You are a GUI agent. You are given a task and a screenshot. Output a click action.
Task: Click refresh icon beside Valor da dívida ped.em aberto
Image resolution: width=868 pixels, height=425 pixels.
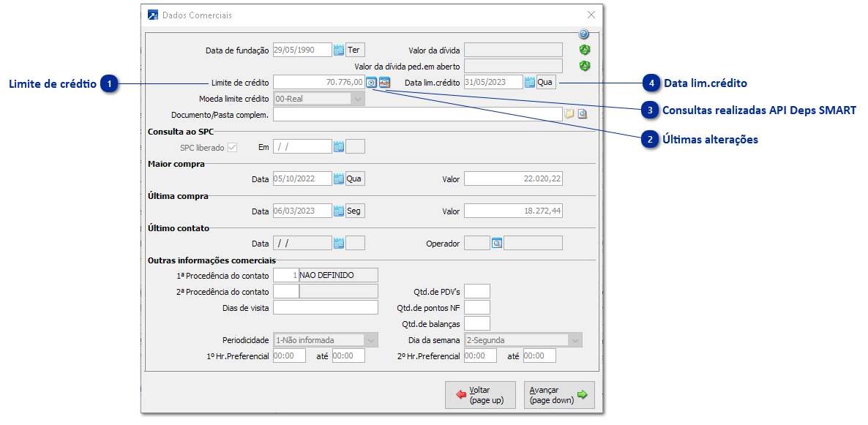click(584, 66)
